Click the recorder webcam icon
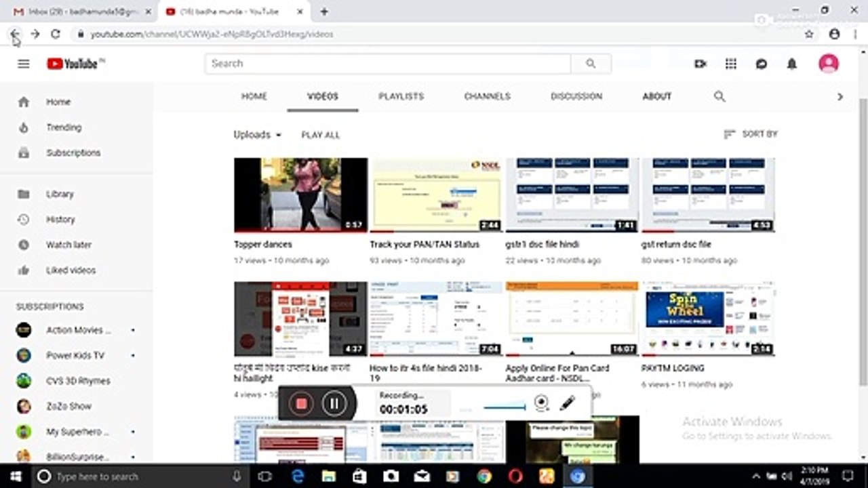The width and height of the screenshot is (868, 488). click(x=541, y=403)
